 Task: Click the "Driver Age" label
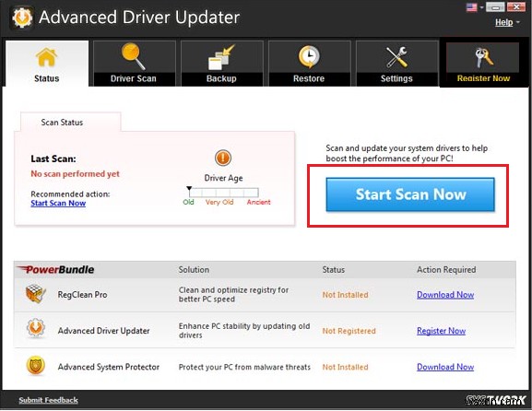(223, 178)
